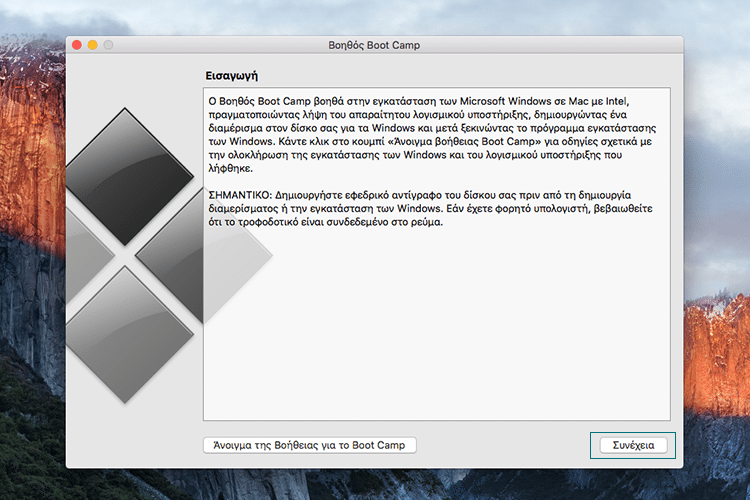Click the Συνέχεια button

point(633,445)
